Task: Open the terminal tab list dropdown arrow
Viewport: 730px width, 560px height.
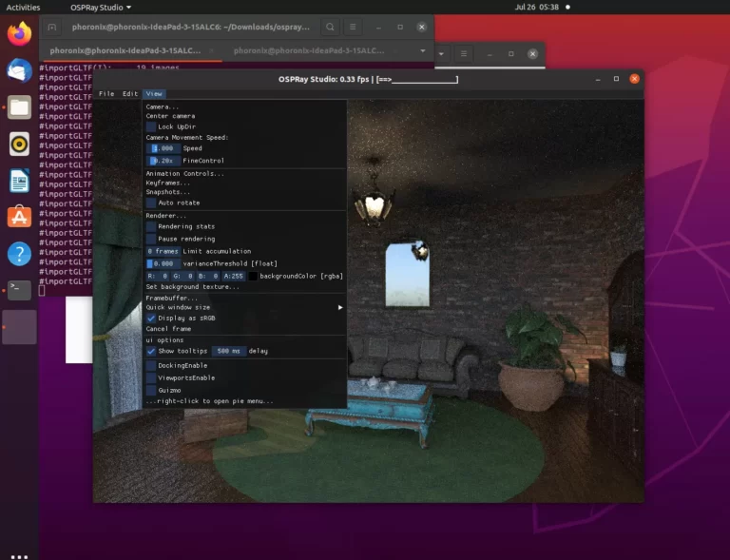Action: pos(422,50)
